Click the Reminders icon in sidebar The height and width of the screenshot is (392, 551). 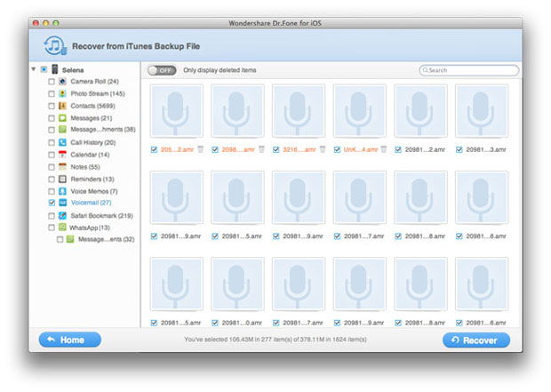[62, 179]
